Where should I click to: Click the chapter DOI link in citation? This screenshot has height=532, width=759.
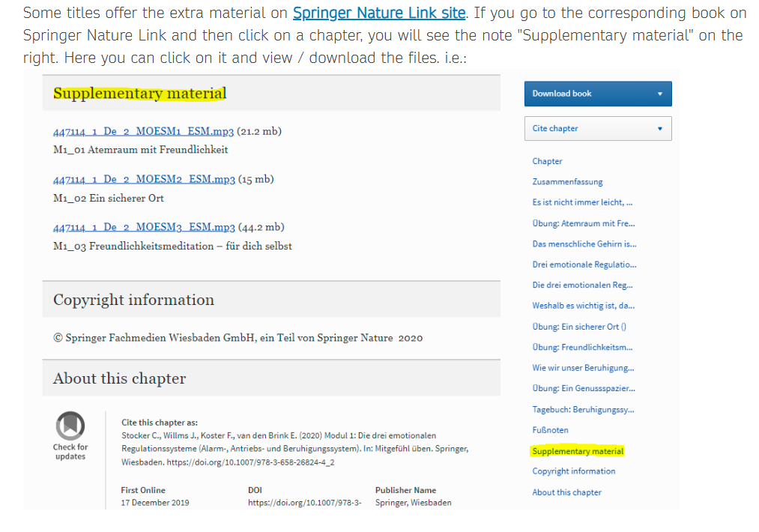point(251,462)
